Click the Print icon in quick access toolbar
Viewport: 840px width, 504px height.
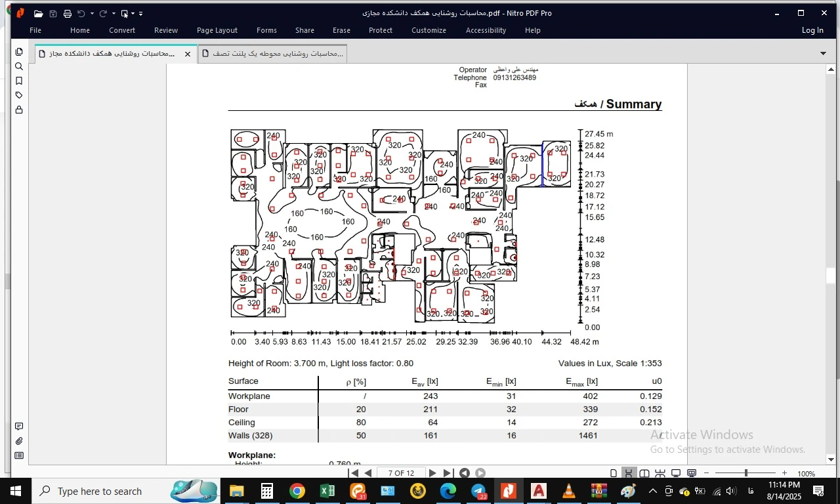pyautogui.click(x=67, y=13)
